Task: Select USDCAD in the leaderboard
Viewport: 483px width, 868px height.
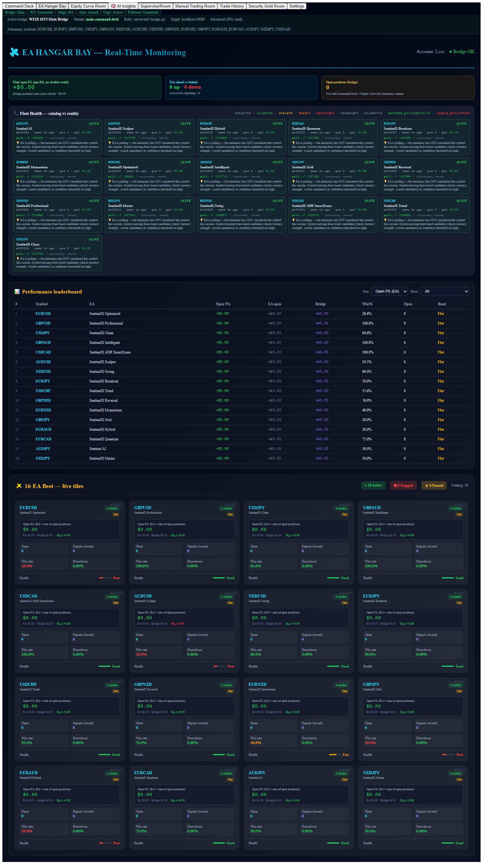Action: pos(43,353)
